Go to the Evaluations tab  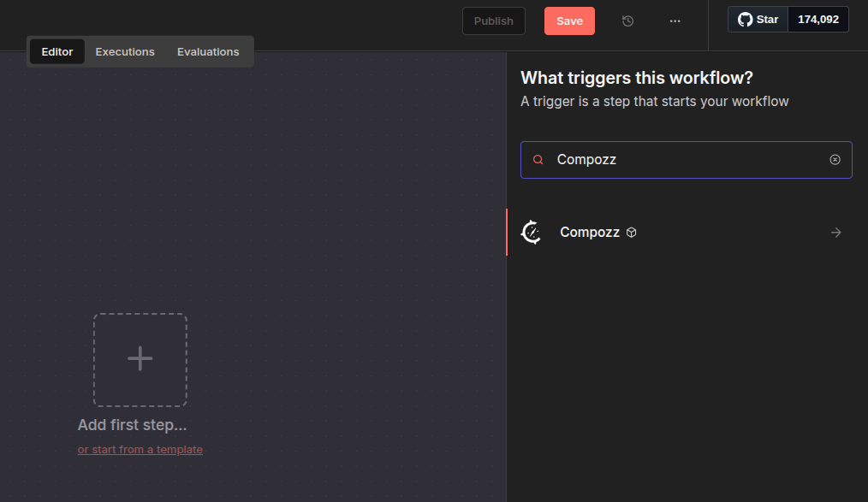208,52
